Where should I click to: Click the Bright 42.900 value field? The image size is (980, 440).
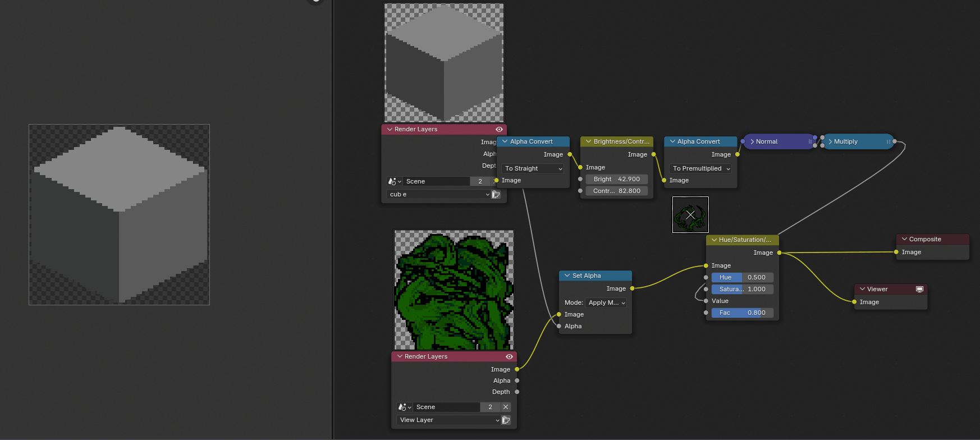(616, 179)
